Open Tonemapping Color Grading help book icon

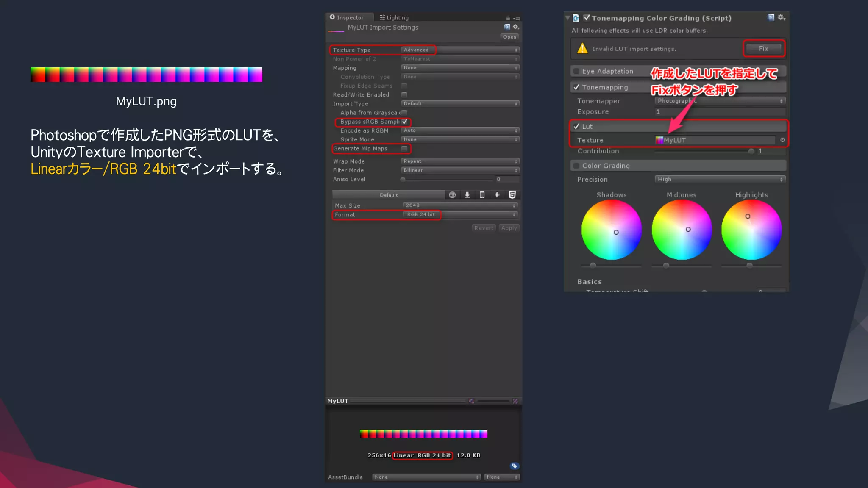pyautogui.click(x=771, y=17)
